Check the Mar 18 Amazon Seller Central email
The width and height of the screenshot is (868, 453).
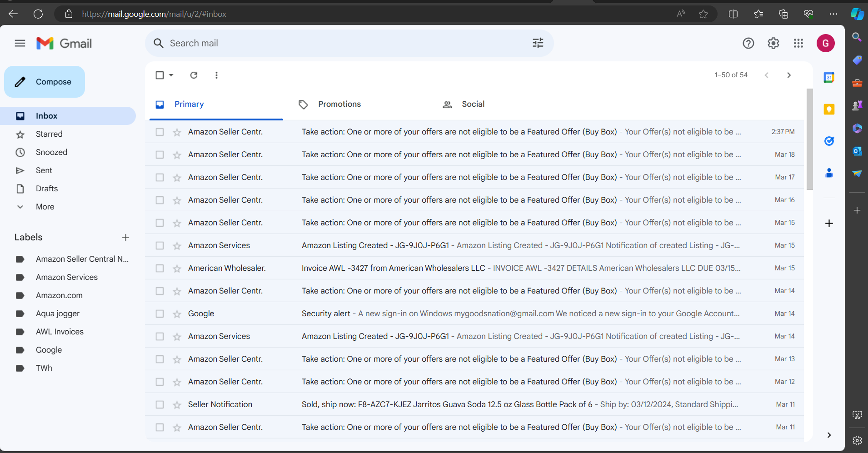(160, 154)
